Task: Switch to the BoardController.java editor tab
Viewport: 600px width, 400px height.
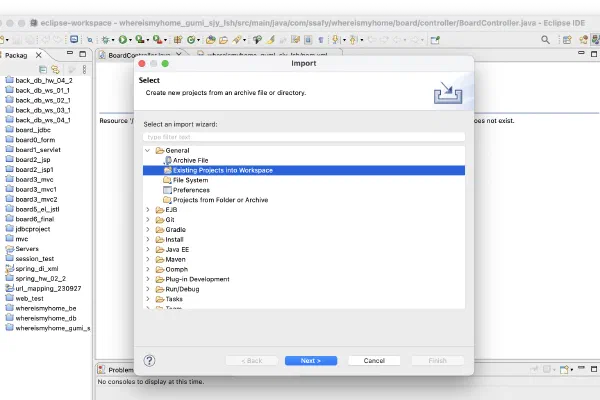Action: 135,56
